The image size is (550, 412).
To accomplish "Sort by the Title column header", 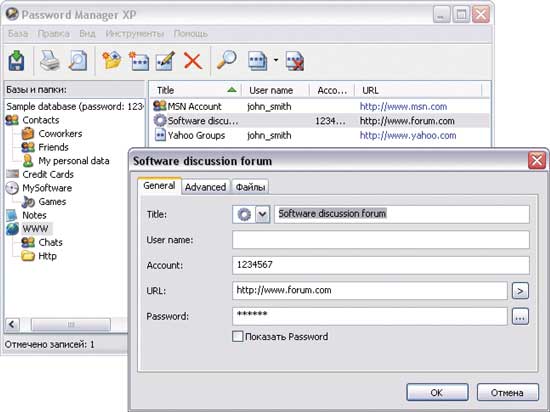I will tap(196, 90).
